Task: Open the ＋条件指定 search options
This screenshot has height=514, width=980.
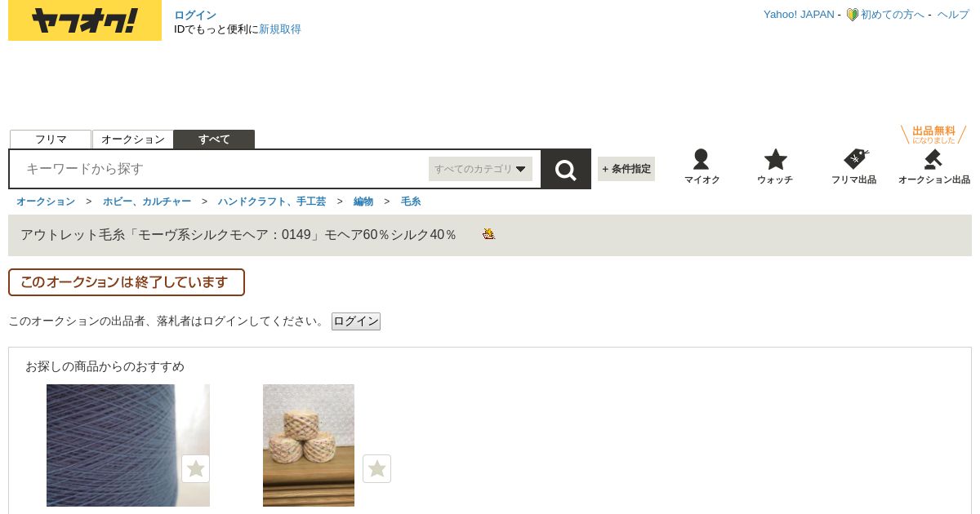Action: 626,169
